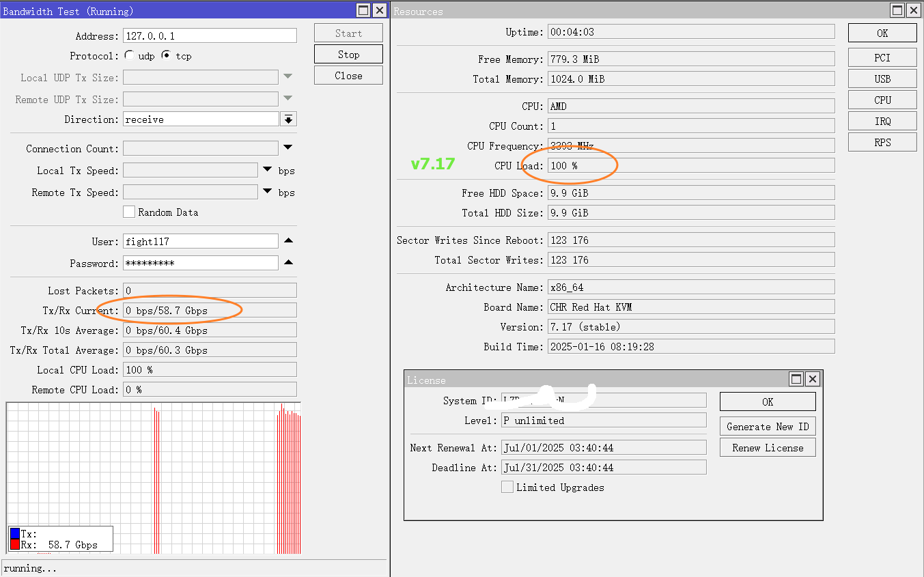This screenshot has height=577, width=924.
Task: Open the Remote Tx Speed dropdown
Action: click(x=267, y=192)
